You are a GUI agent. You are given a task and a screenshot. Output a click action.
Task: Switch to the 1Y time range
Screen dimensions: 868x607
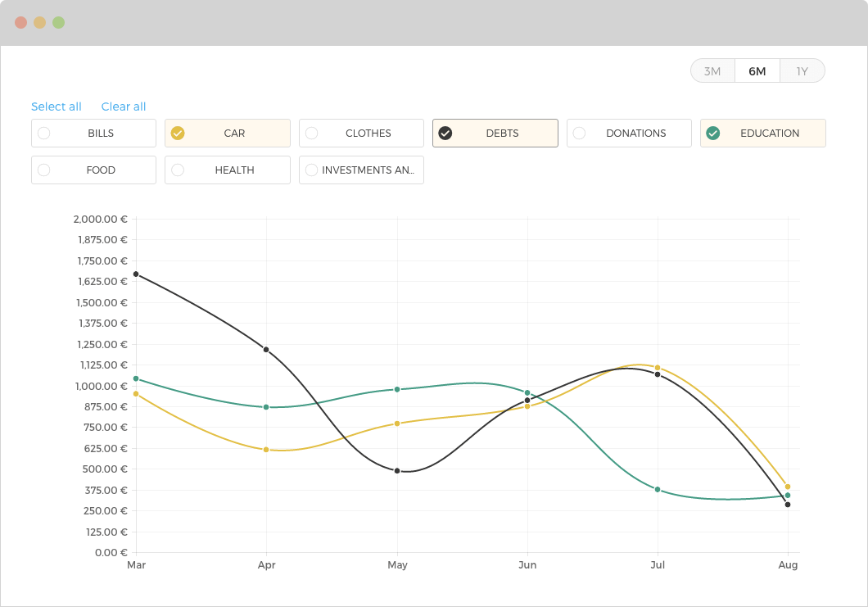pos(802,71)
